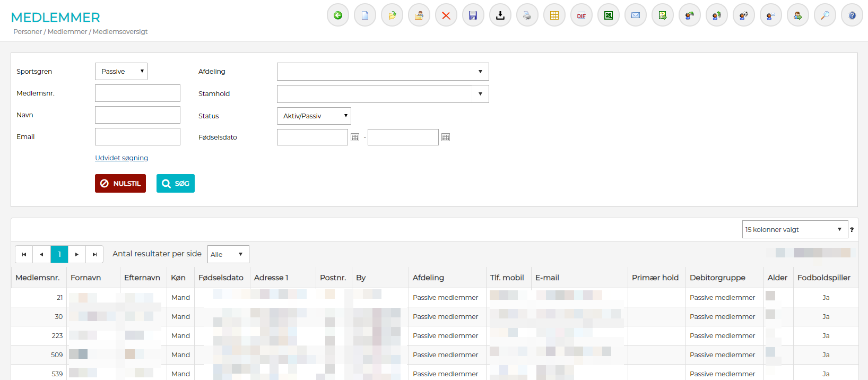868x380 pixels.
Task: Click the download icon in toolbar
Action: pyautogui.click(x=500, y=15)
